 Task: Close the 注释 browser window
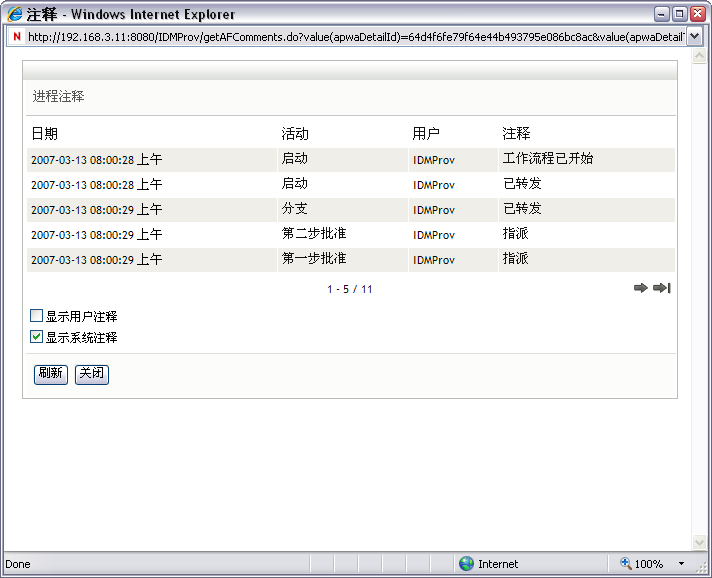coord(698,14)
